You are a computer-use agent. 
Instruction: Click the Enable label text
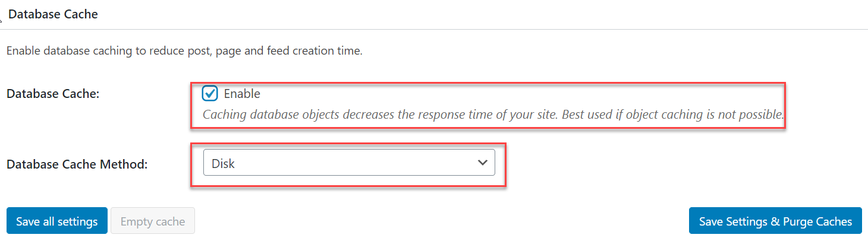coord(242,94)
